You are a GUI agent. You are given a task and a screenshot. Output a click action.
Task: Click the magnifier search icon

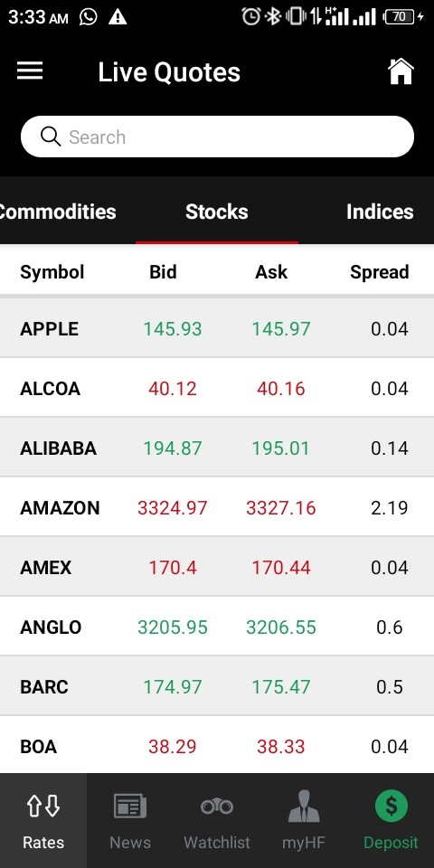[x=51, y=137]
